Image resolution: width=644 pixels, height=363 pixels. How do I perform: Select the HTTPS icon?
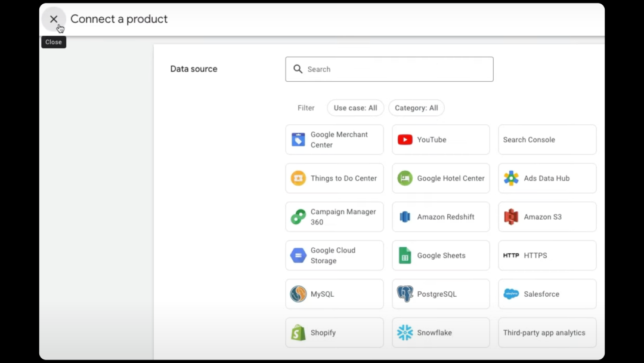(x=512, y=256)
